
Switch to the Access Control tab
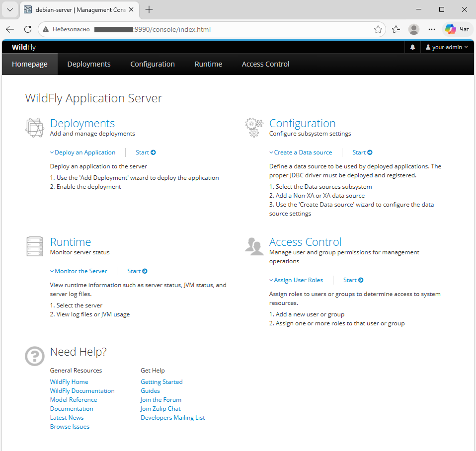point(265,64)
